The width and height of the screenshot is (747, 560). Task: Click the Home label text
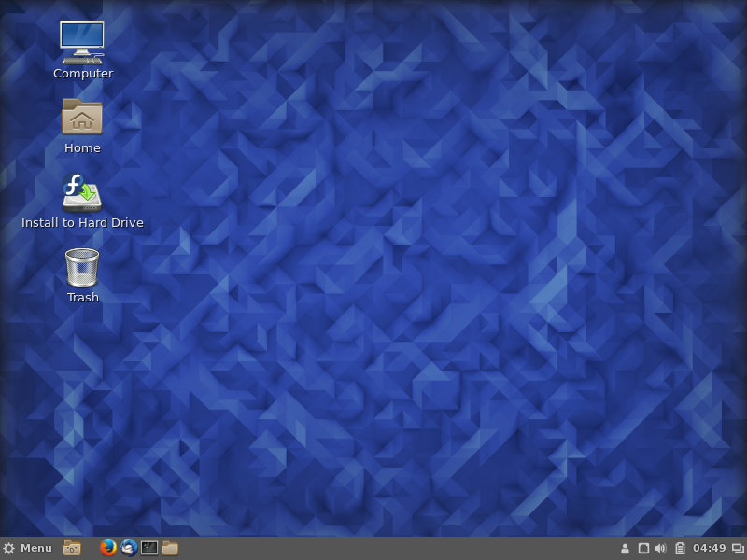coord(82,148)
